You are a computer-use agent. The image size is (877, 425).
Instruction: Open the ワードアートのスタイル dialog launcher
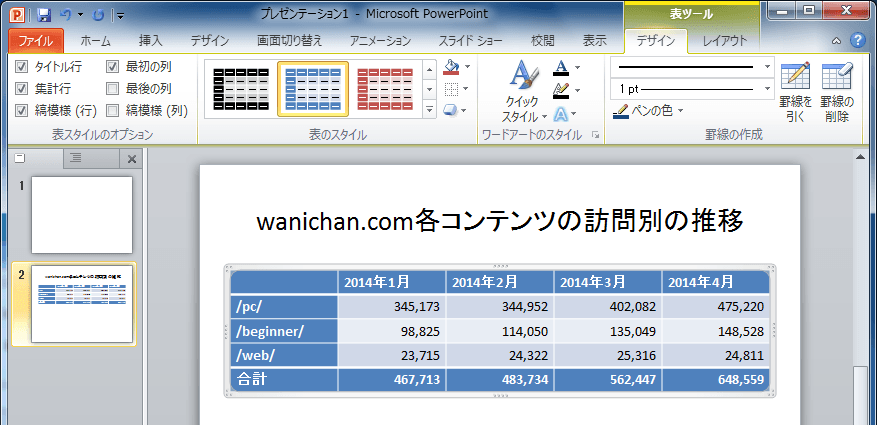(596, 135)
